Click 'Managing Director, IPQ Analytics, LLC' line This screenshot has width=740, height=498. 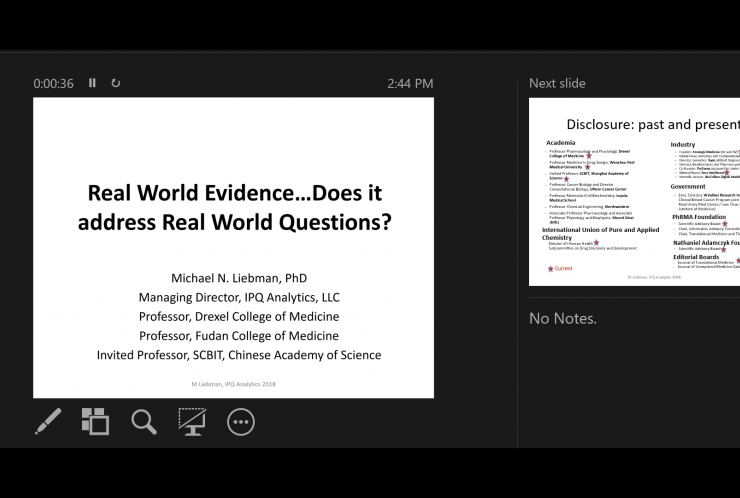coord(239,297)
